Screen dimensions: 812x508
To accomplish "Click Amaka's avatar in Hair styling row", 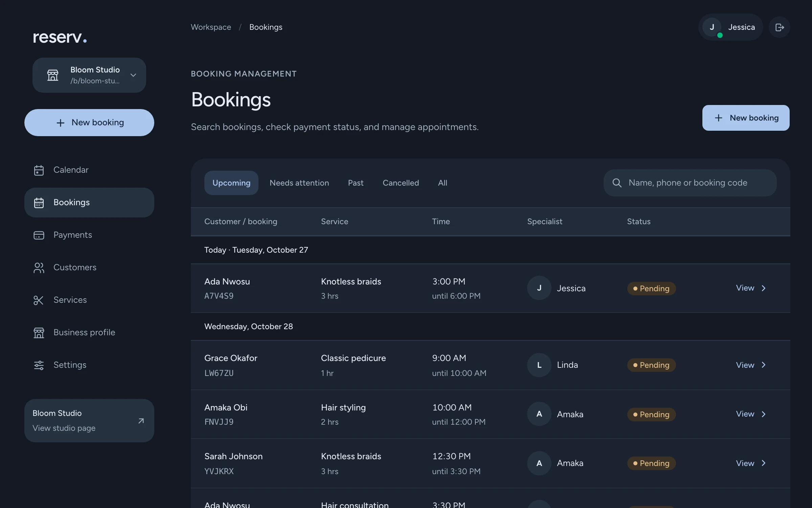I will (x=539, y=414).
